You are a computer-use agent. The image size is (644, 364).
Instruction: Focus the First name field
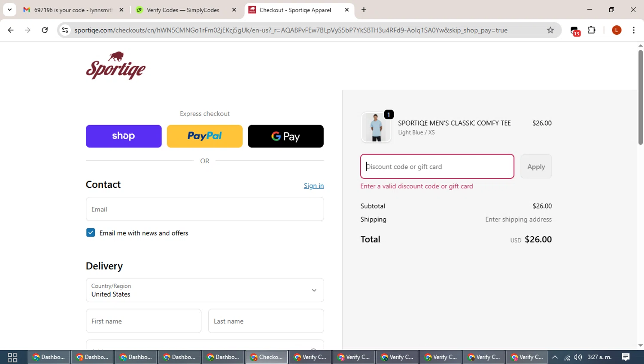143,321
